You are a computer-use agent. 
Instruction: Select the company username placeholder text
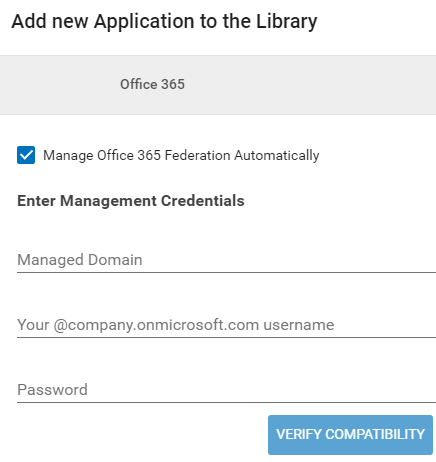[x=176, y=325]
